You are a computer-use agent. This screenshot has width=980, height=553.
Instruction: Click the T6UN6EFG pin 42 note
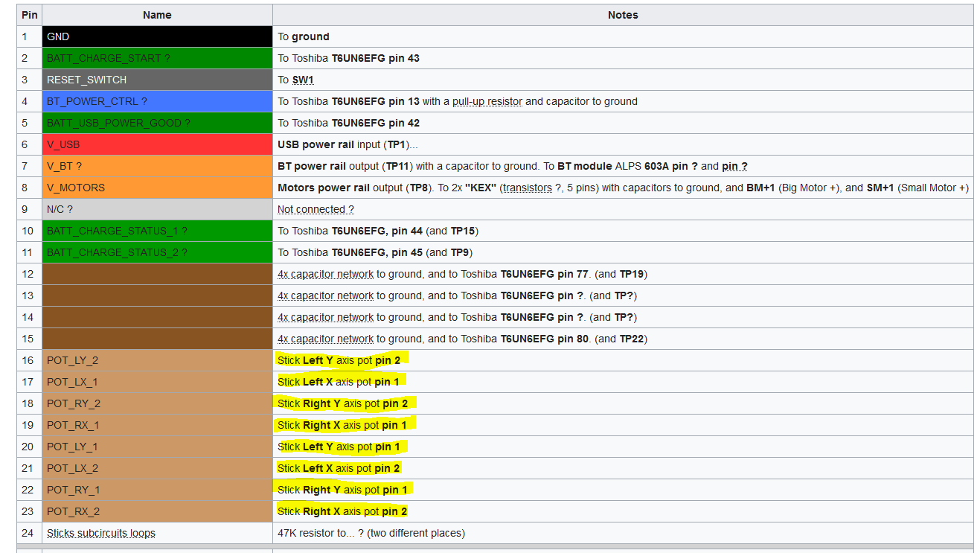[x=348, y=123]
